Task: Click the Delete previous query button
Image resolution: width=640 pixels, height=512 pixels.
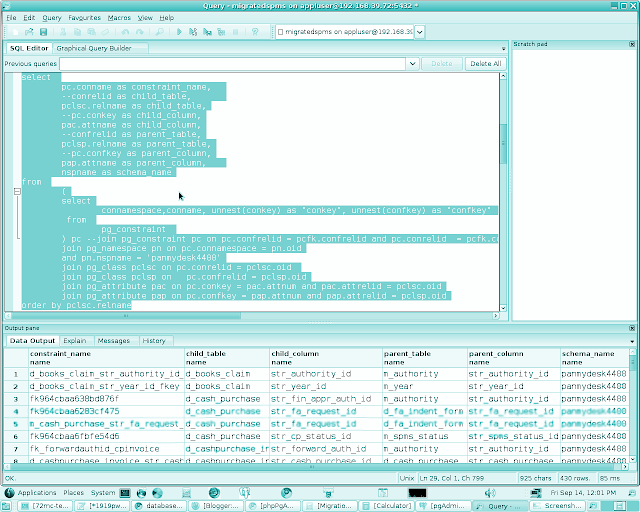Action: click(442, 64)
